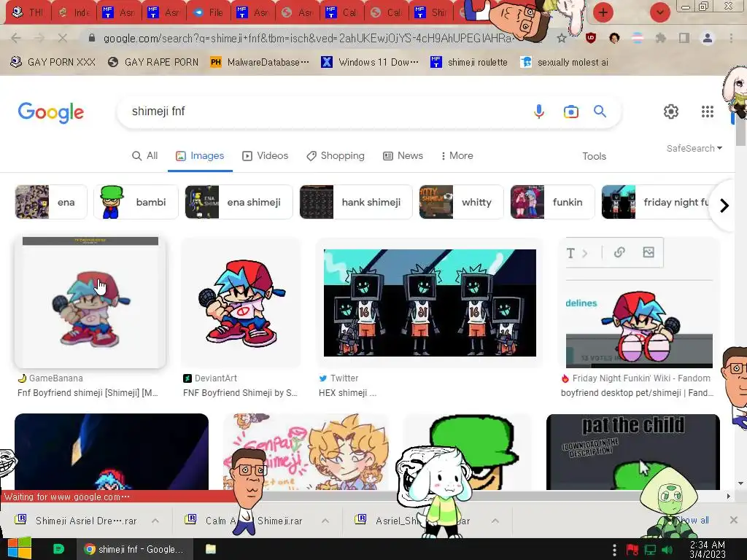
Task: Switch to the Shopping results tab
Action: point(336,156)
